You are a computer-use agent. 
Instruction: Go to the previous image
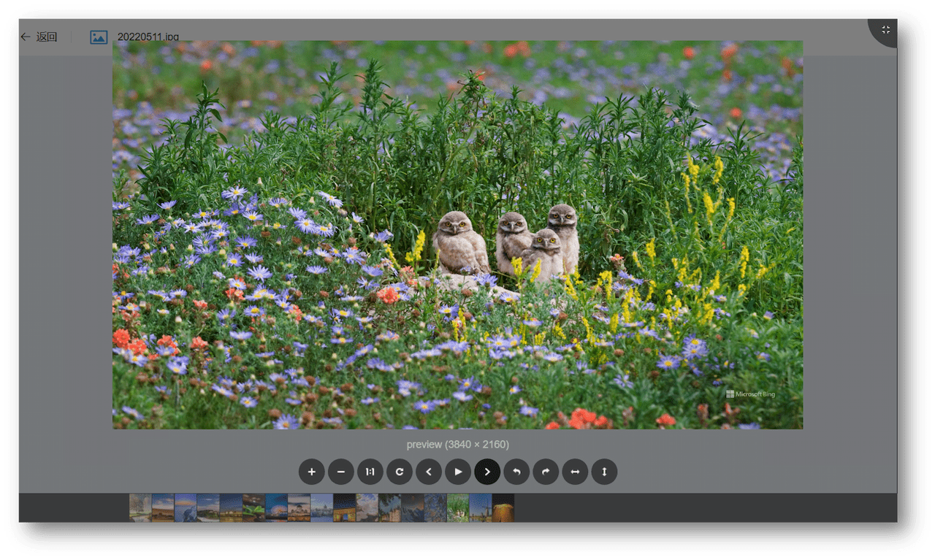coord(429,472)
